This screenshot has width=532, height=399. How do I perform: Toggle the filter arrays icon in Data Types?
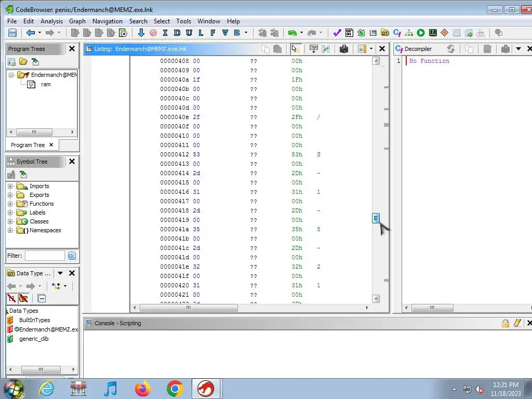[x=11, y=299]
